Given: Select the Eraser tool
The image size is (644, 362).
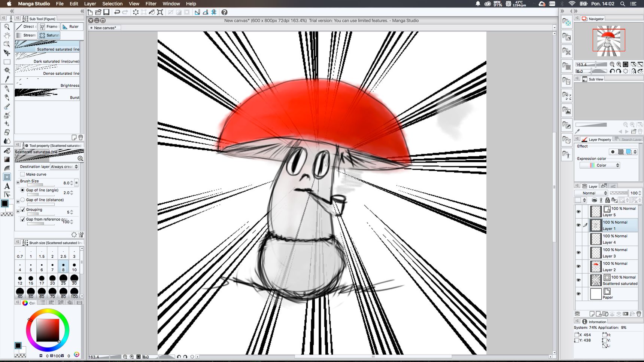Looking at the screenshot, I should pyautogui.click(x=7, y=132).
